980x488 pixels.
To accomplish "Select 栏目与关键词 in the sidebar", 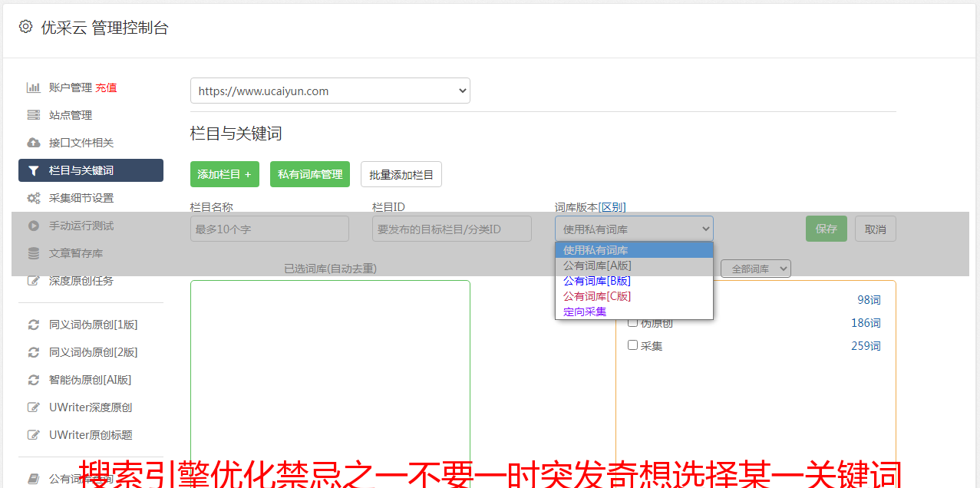I will (x=91, y=170).
